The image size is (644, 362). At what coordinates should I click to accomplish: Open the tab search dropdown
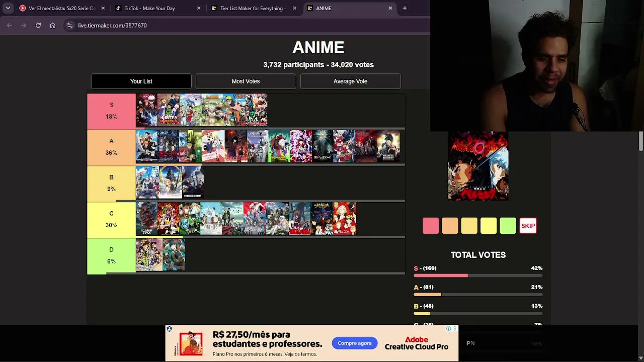(x=8, y=8)
